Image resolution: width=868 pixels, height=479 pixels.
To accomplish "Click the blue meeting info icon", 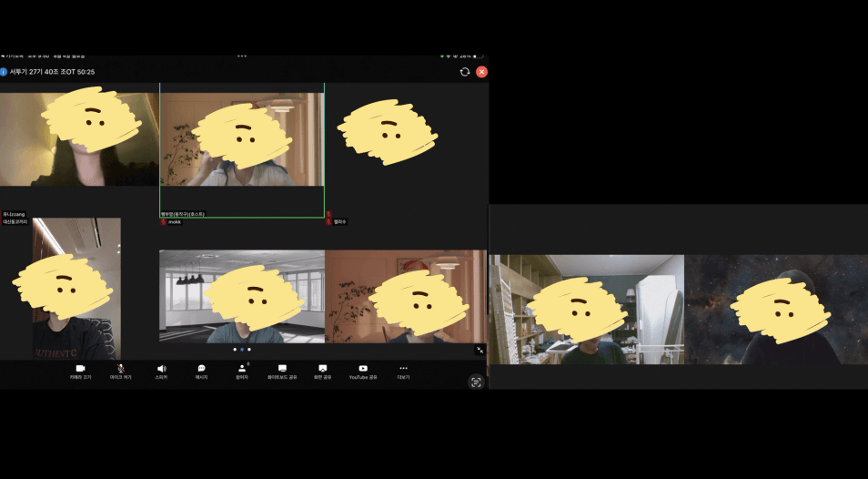I will tap(5, 72).
